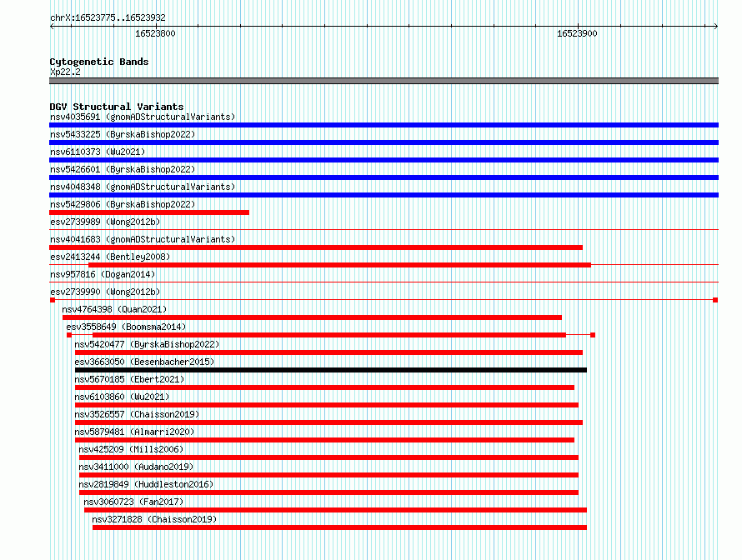742x560 pixels.
Task: Click the Cytogenetic Bands track title
Action: coord(99,62)
